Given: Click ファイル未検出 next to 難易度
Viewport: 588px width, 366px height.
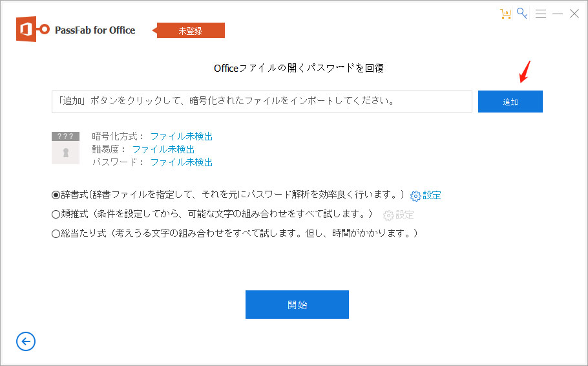Looking at the screenshot, I should pos(163,149).
